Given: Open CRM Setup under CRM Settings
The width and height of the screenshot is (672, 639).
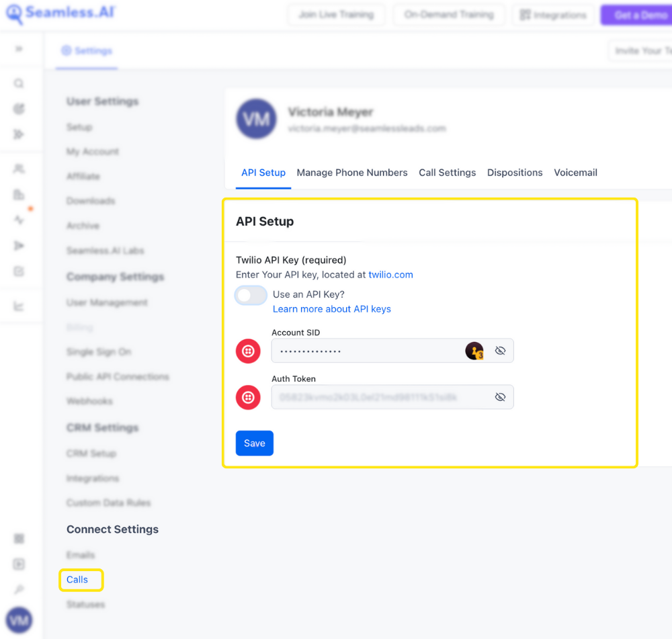Looking at the screenshot, I should pos(91,454).
